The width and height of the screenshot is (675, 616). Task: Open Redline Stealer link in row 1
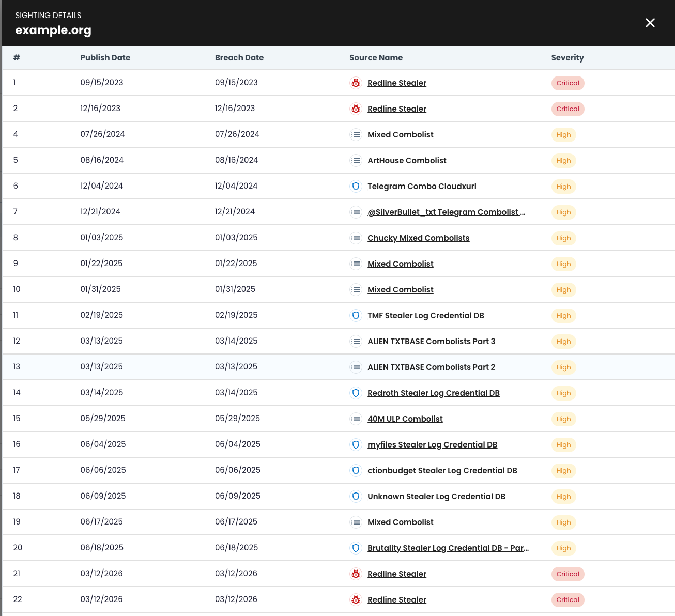(397, 83)
